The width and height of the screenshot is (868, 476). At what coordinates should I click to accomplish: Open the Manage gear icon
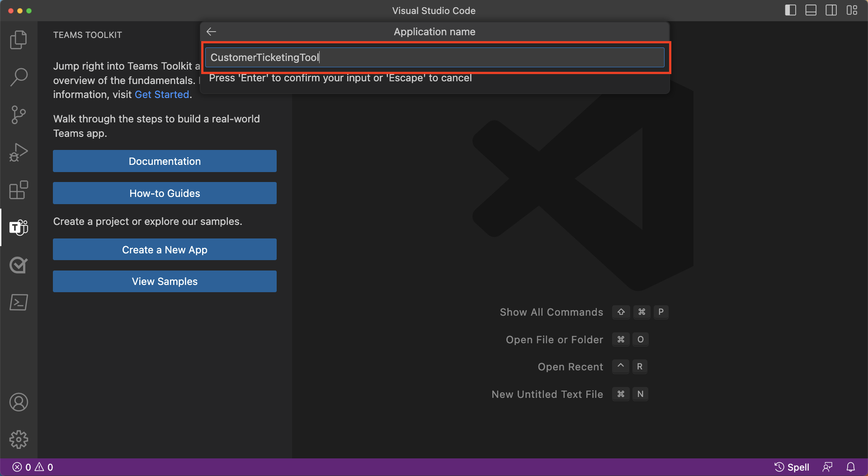(19, 439)
